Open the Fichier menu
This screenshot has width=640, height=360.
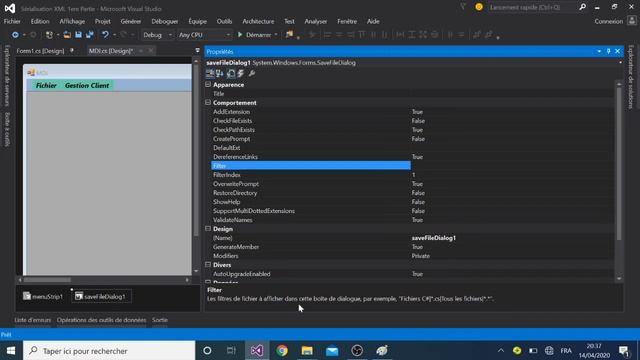tap(12, 21)
